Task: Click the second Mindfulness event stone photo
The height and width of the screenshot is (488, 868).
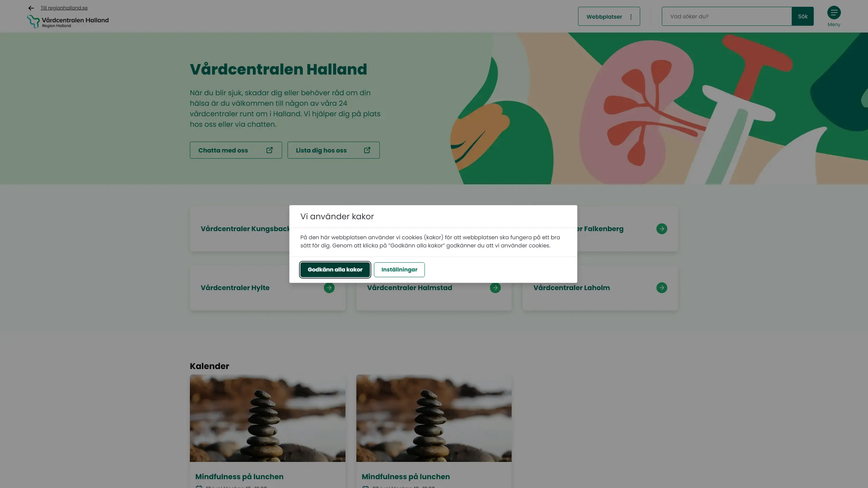Action: pos(434,418)
